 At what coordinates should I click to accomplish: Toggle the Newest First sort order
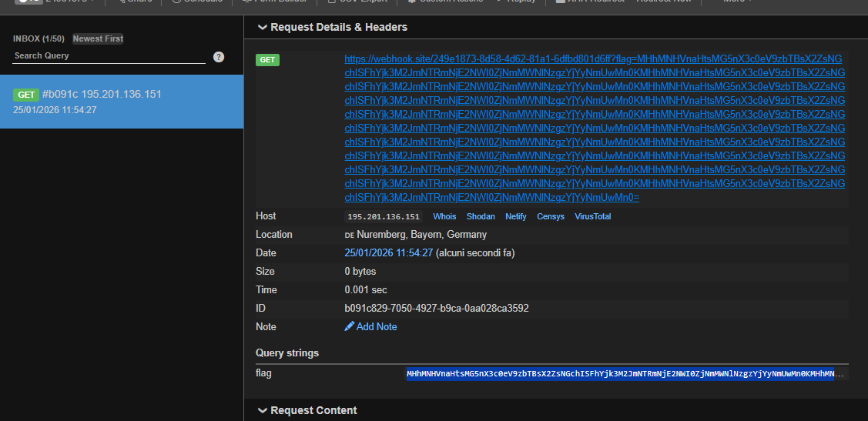(98, 38)
